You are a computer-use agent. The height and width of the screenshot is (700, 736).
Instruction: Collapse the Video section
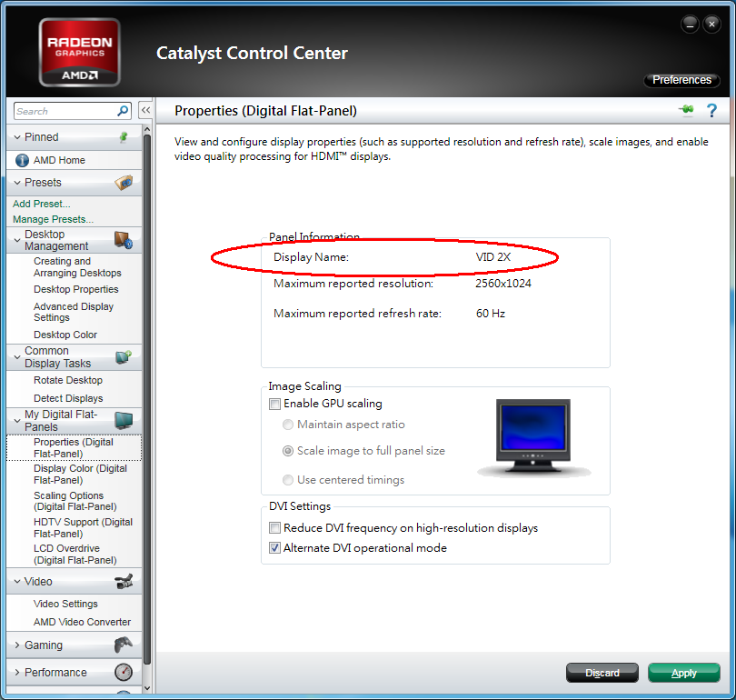[17, 581]
